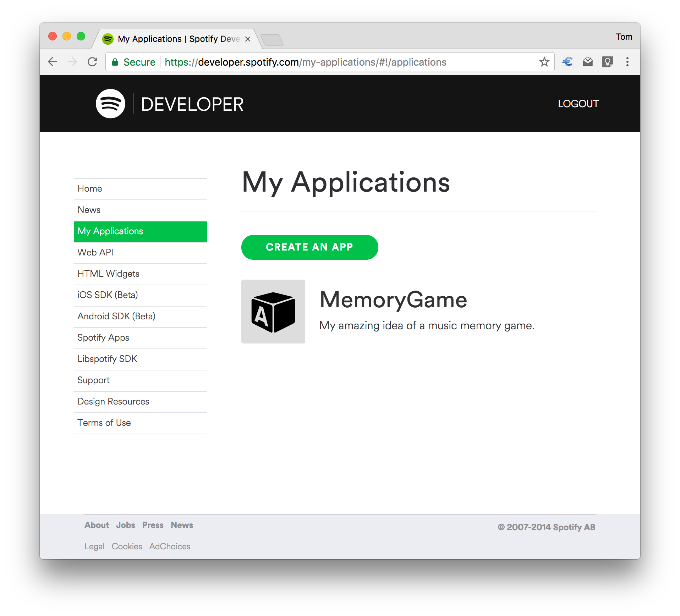Image resolution: width=680 pixels, height=616 pixels.
Task: Open Spotify Apps in the sidebar
Action: click(x=141, y=338)
